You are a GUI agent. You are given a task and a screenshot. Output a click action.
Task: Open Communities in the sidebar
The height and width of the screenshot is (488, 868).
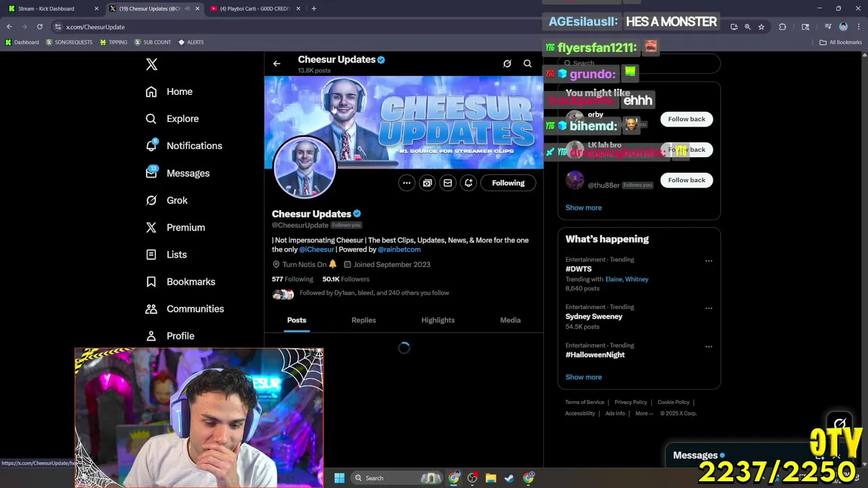pyautogui.click(x=184, y=308)
